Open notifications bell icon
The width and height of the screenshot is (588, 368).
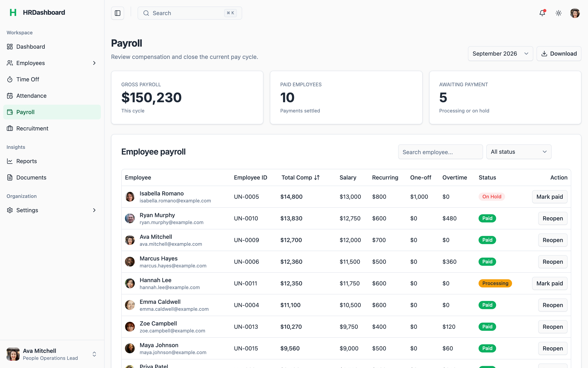tap(542, 13)
